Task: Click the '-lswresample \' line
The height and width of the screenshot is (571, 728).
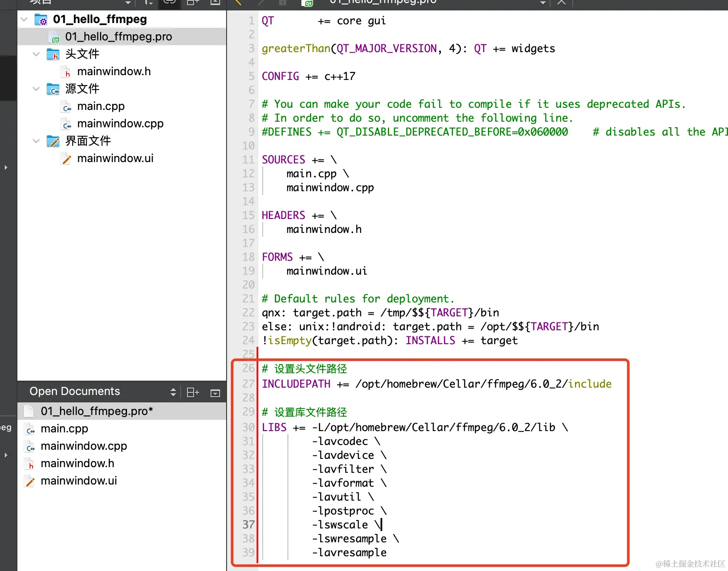Action: (356, 539)
